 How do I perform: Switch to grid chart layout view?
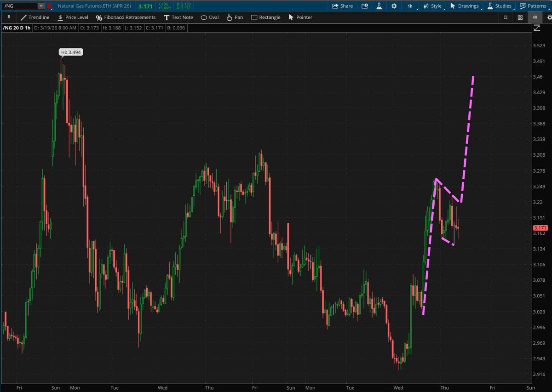(520, 17)
